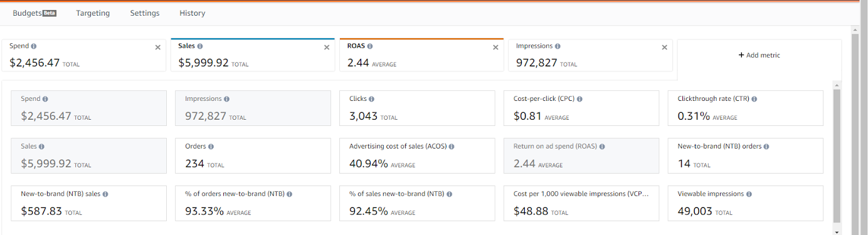The width and height of the screenshot is (868, 235).
Task: Open the Settings tab
Action: (145, 13)
